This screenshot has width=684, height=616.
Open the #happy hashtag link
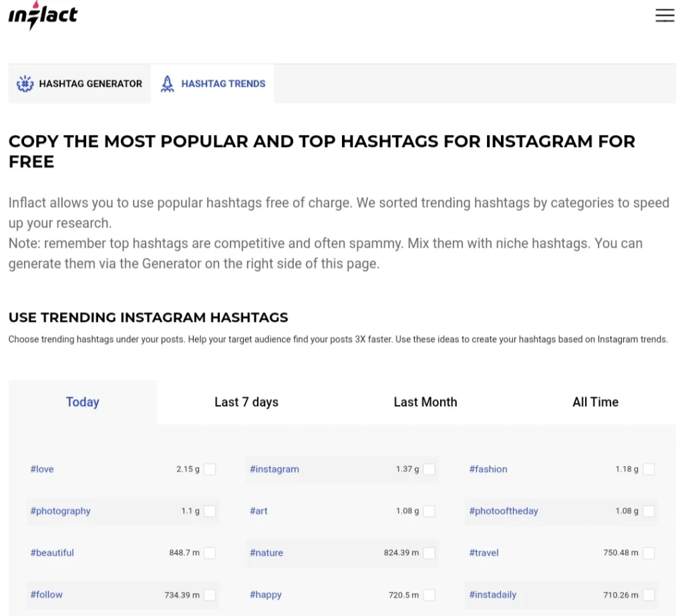click(266, 595)
